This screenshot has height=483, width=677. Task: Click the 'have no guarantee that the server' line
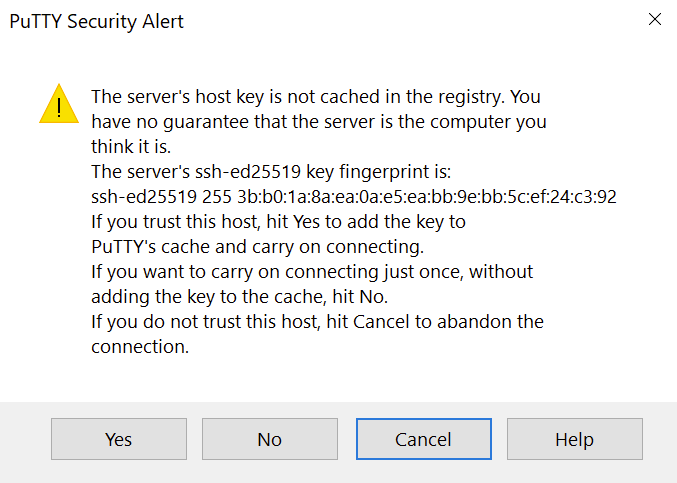pos(319,122)
